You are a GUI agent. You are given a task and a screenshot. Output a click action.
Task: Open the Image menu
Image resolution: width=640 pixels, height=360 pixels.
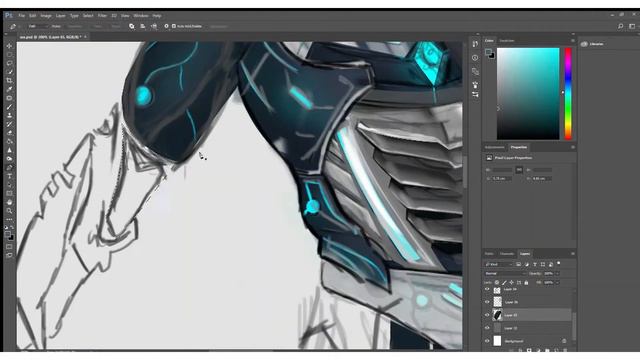pos(46,16)
